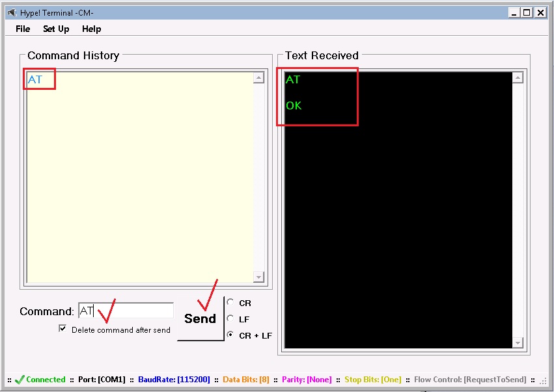
Task: Click the BaudRate [115200] status indicator
Action: pyautogui.click(x=174, y=380)
